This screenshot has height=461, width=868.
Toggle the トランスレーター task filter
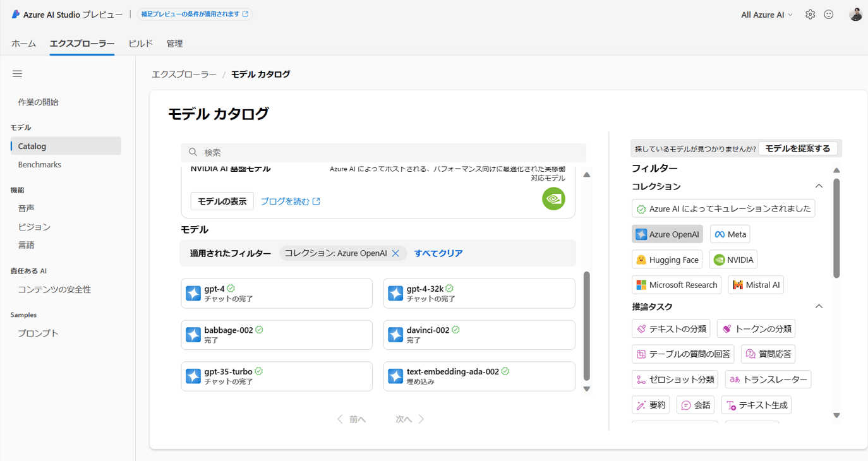coord(768,380)
